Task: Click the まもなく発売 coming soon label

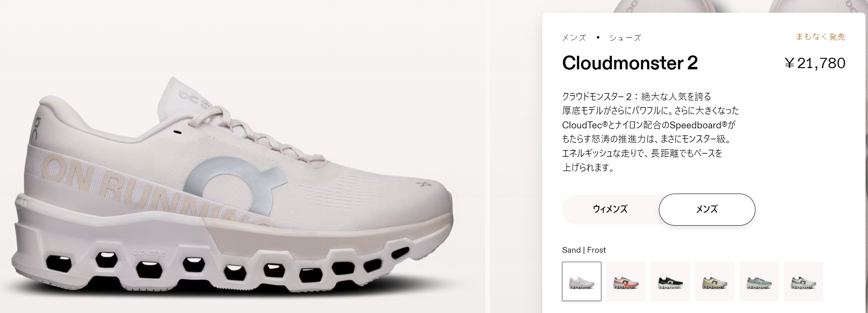Action: click(820, 37)
